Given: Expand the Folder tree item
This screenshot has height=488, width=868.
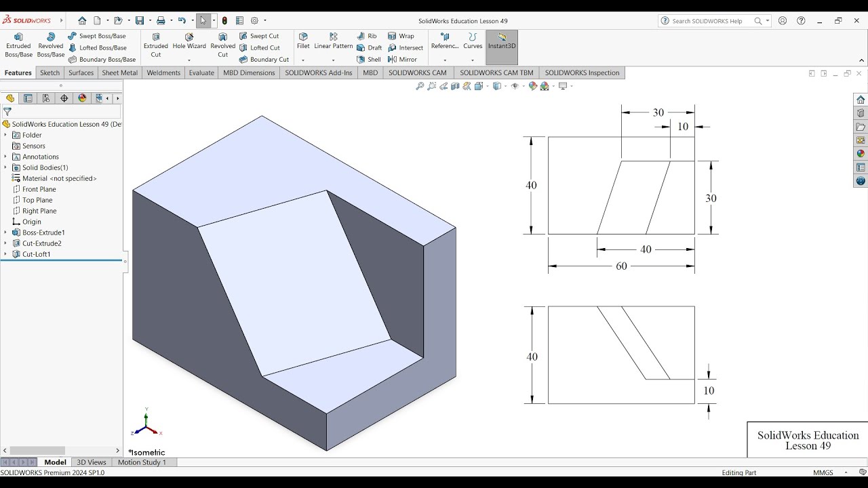Looking at the screenshot, I should tap(5, 135).
